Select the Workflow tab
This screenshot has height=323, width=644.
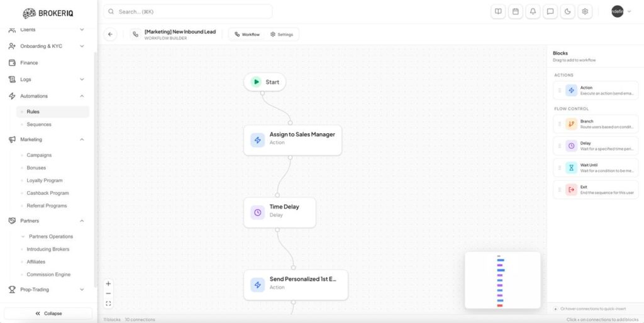pyautogui.click(x=247, y=35)
